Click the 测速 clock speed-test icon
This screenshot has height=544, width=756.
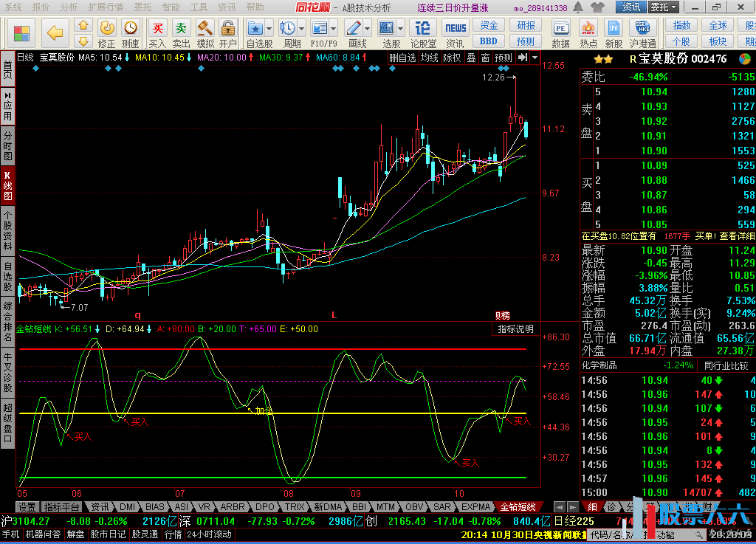[131, 32]
